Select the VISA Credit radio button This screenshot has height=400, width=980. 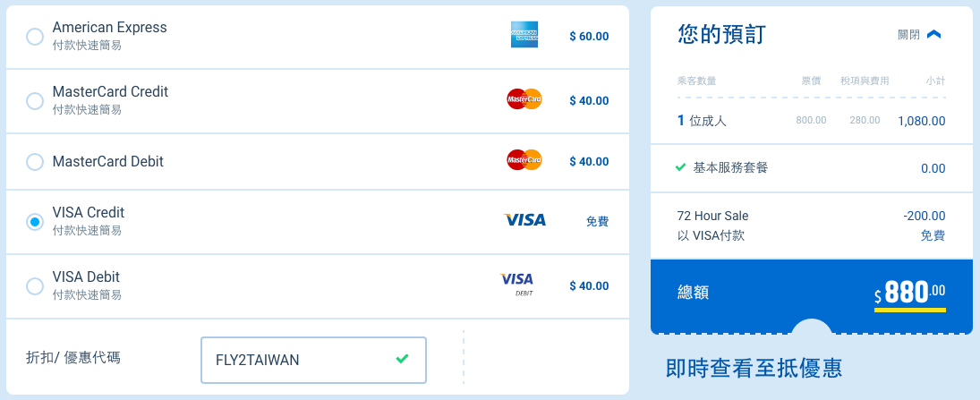[x=34, y=221]
